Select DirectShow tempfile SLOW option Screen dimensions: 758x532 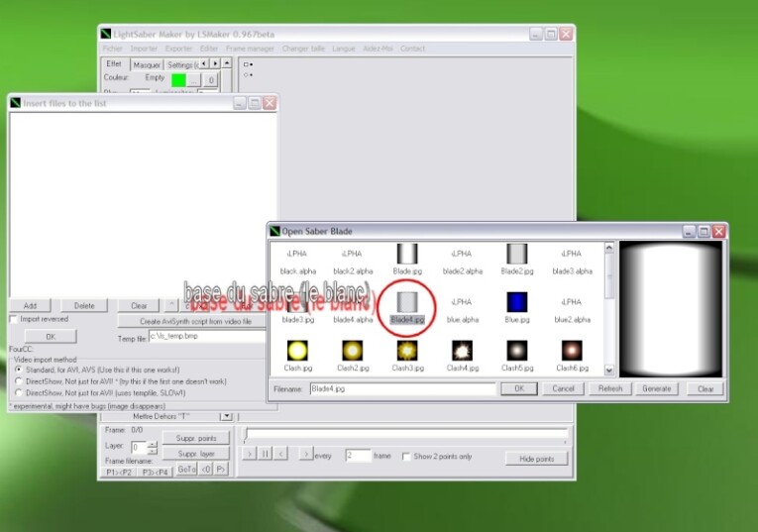20,393
